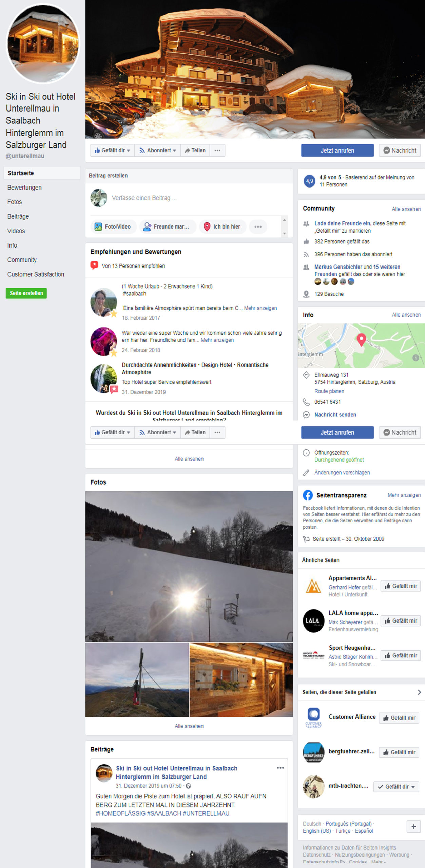425x868 pixels.
Task: Click the red recommendation icon beside Von 13 Personen
Action: (94, 265)
